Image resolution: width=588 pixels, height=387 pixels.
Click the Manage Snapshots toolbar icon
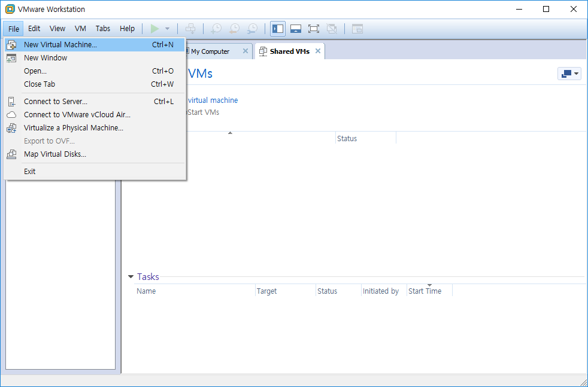pyautogui.click(x=253, y=29)
